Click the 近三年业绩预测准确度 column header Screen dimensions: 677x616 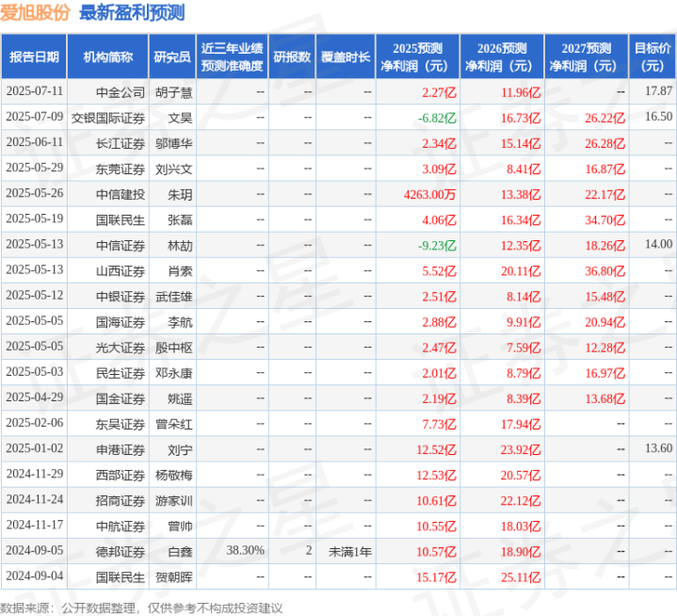[x=232, y=57]
